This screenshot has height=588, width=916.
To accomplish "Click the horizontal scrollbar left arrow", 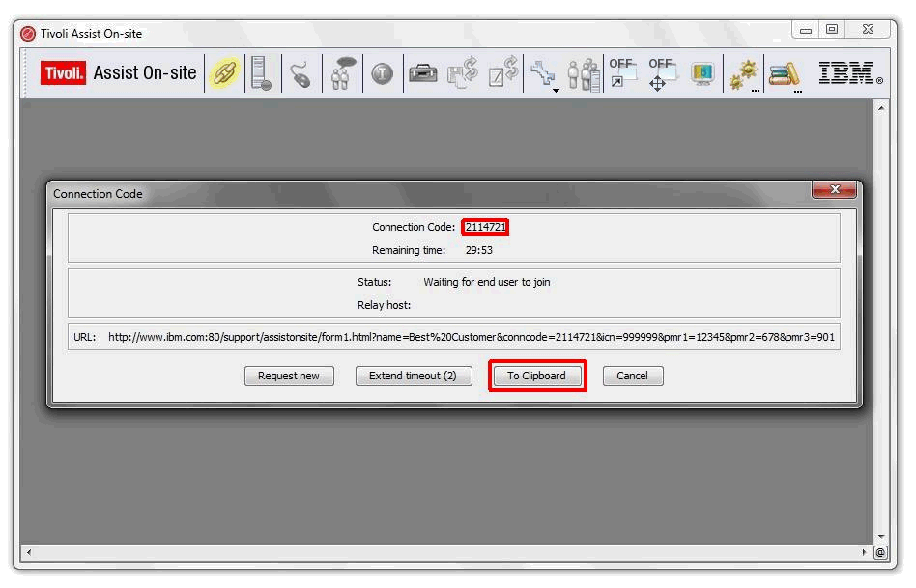I will point(28,553).
